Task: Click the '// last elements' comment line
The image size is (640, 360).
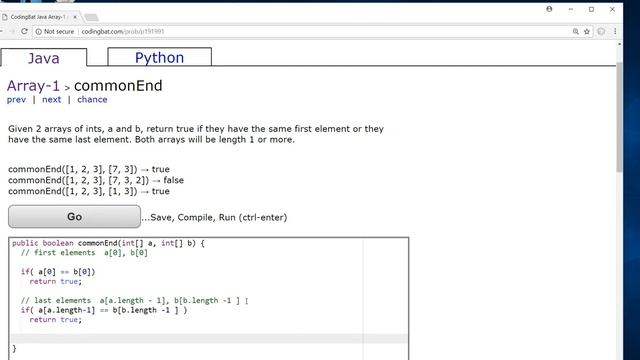Action: (x=130, y=301)
